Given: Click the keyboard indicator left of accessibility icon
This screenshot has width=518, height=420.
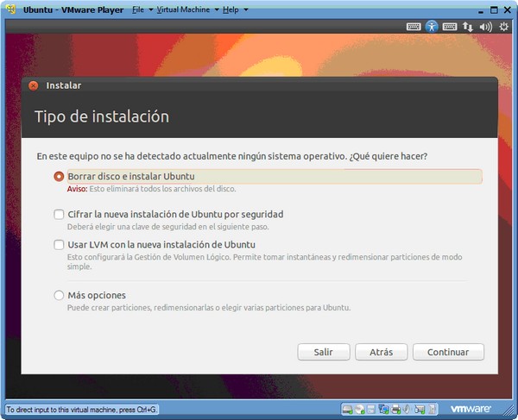Looking at the screenshot, I should click(414, 27).
